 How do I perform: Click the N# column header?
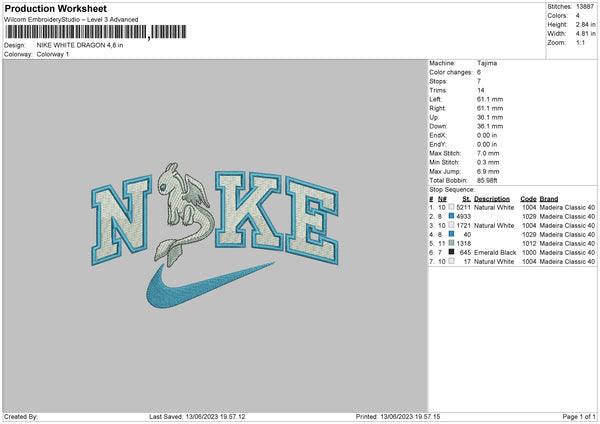pos(442,199)
